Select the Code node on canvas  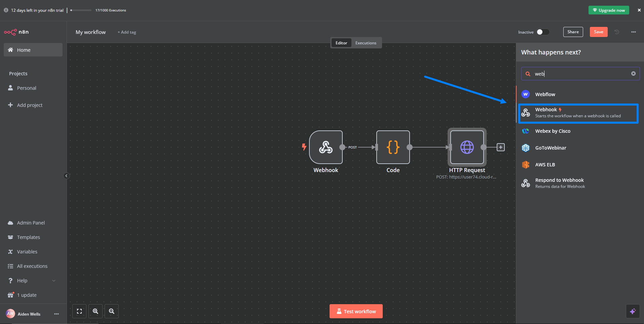393,147
